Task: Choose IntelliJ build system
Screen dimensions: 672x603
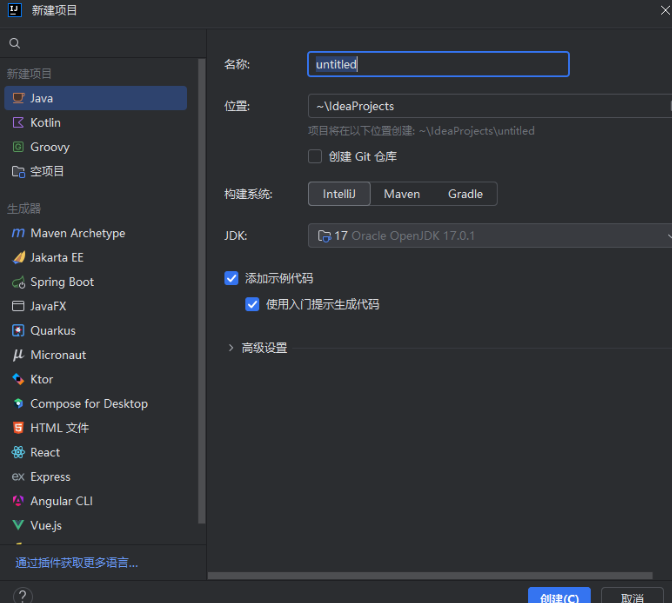Action: (x=339, y=194)
